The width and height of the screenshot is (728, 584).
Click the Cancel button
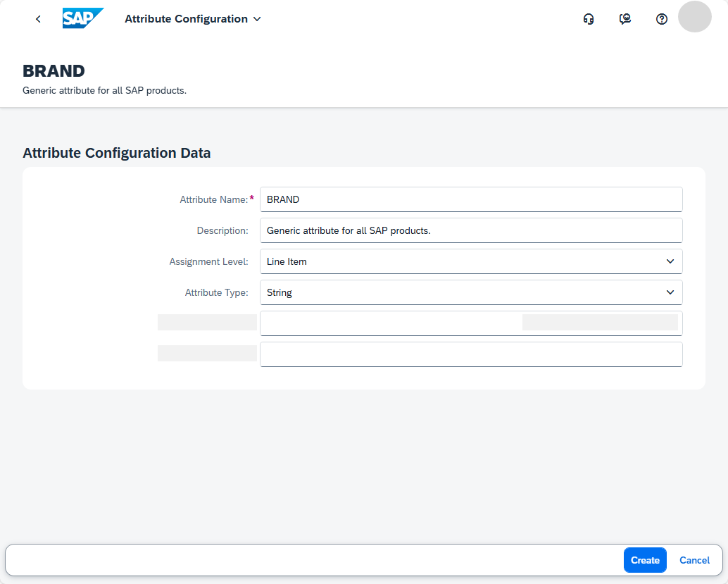[694, 560]
